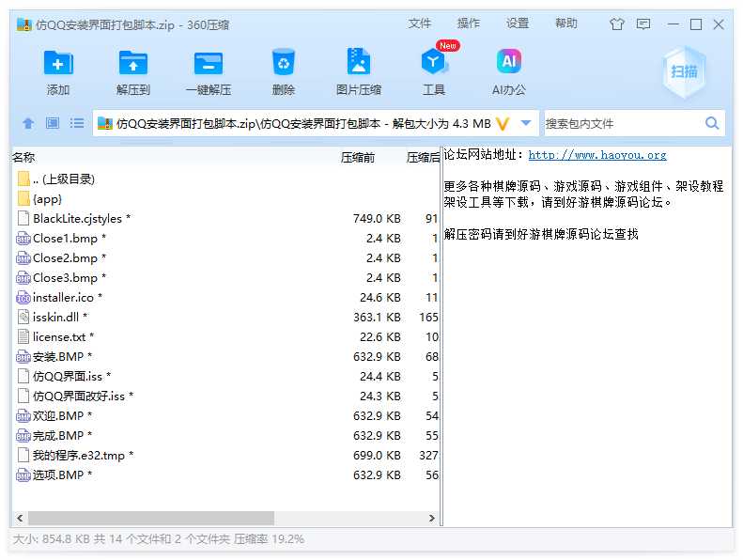
Task: Click the skin (shirt) icon in title bar
Action: (x=617, y=24)
